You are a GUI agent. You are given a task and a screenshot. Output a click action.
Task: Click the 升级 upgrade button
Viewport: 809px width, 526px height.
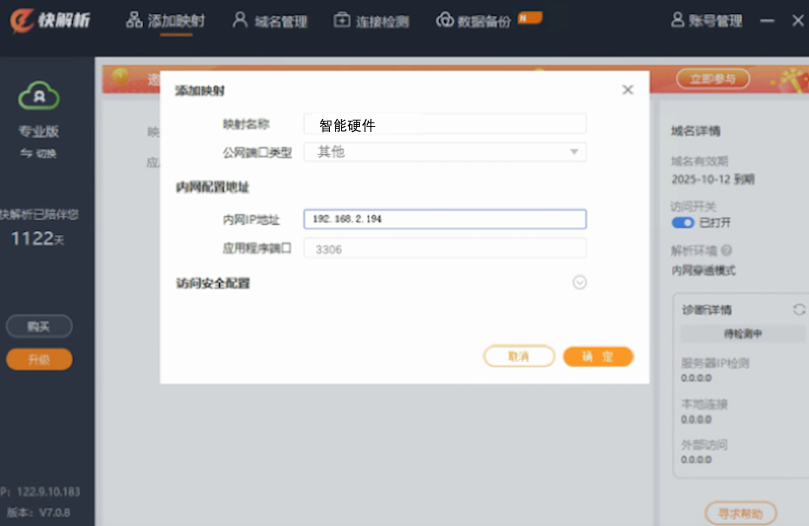pyautogui.click(x=39, y=359)
